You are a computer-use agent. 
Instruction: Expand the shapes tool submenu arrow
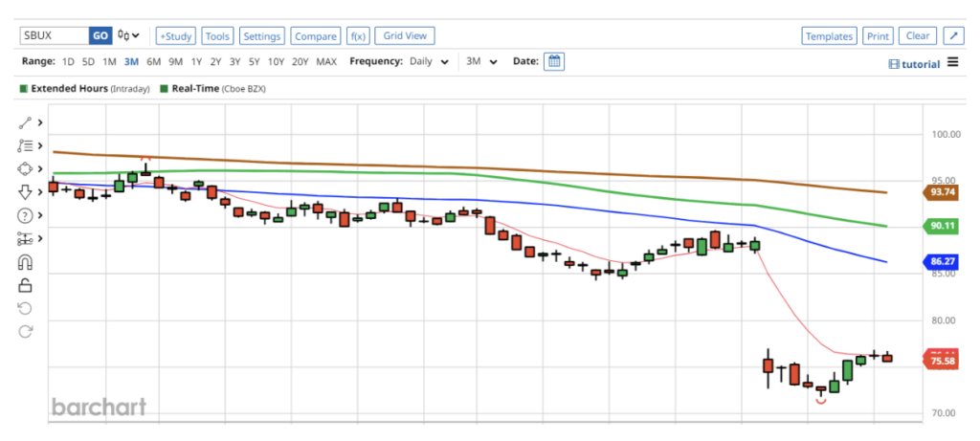[x=40, y=169]
